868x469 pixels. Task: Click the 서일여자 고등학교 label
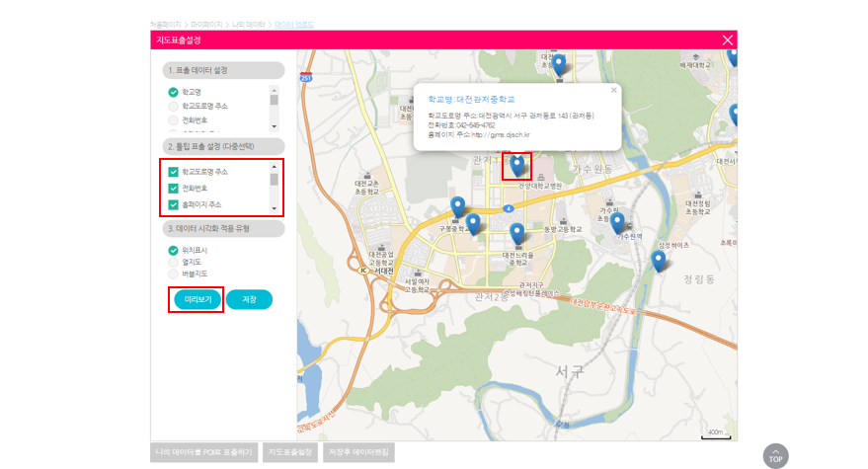(417, 285)
